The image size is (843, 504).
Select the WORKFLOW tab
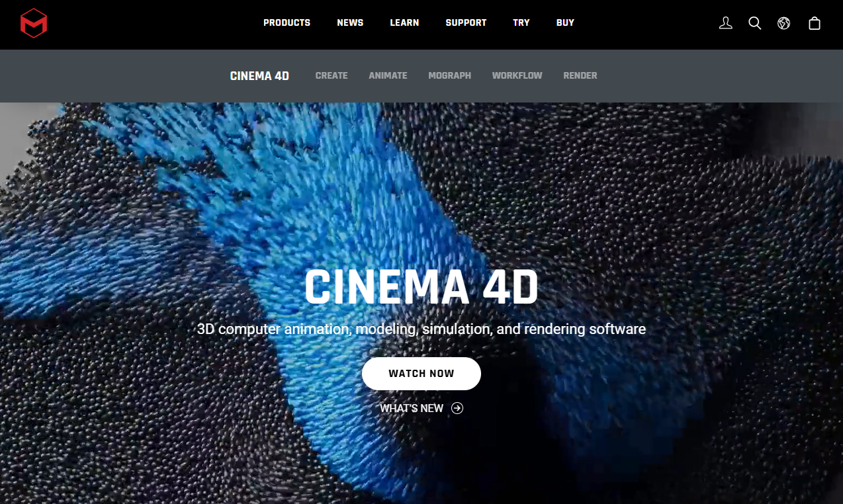click(x=517, y=75)
